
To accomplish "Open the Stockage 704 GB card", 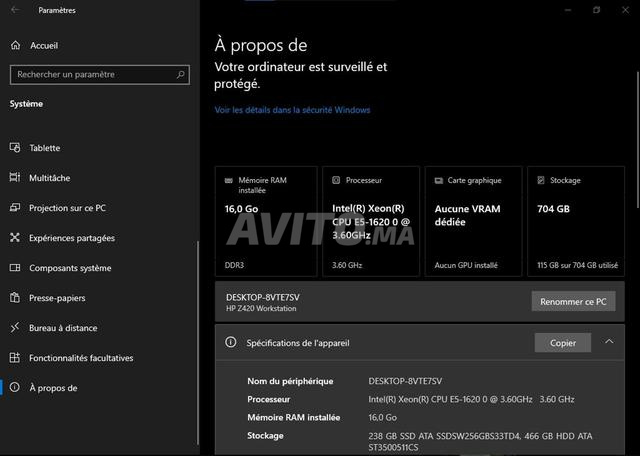I will coord(578,221).
